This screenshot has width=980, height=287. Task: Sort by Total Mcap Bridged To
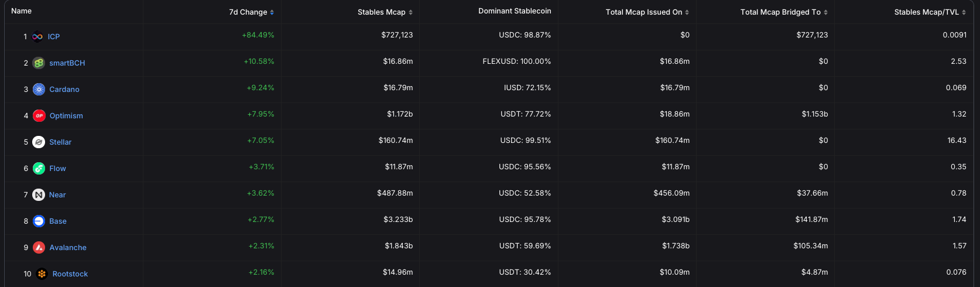click(783, 12)
